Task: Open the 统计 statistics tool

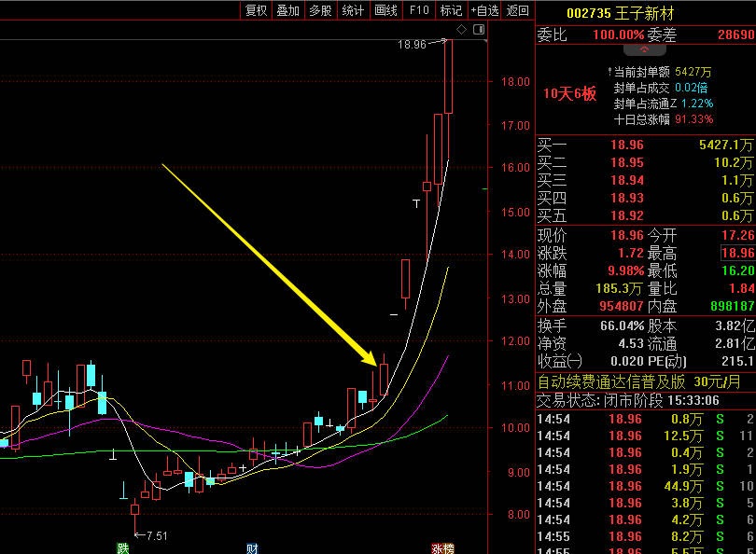Action: click(353, 10)
